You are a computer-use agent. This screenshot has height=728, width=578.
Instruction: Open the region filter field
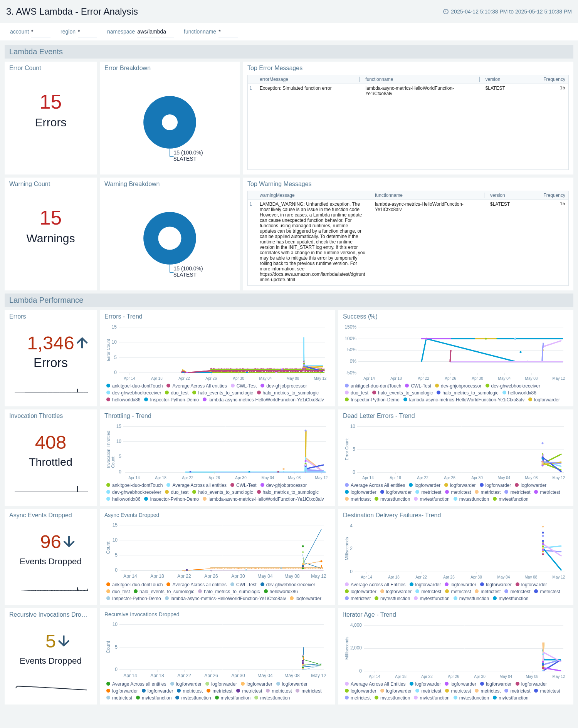tap(87, 32)
